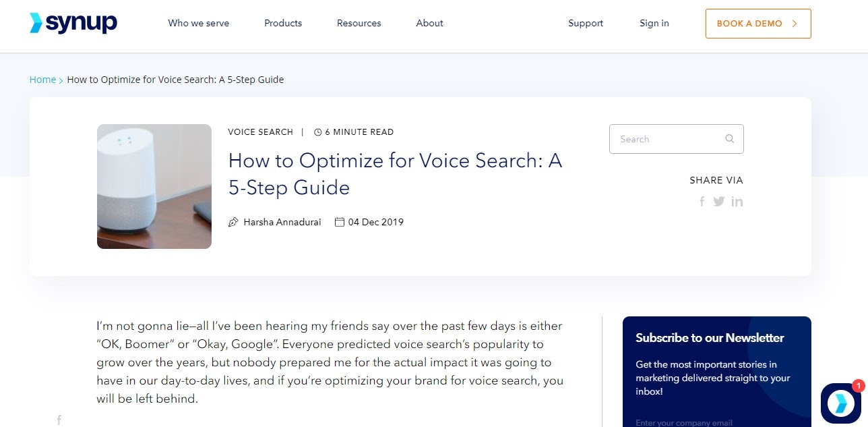Click the author pen icon beside Harsha Annadurai

233,221
